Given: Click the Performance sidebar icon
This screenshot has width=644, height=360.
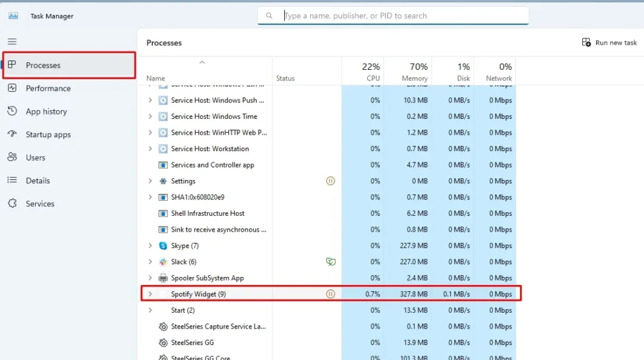Looking at the screenshot, I should coord(12,88).
